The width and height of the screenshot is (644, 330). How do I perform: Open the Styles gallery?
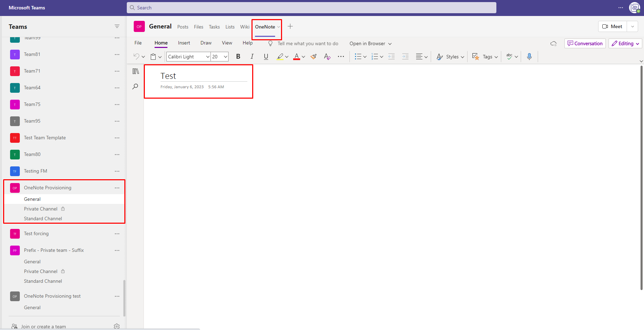[x=450, y=57]
